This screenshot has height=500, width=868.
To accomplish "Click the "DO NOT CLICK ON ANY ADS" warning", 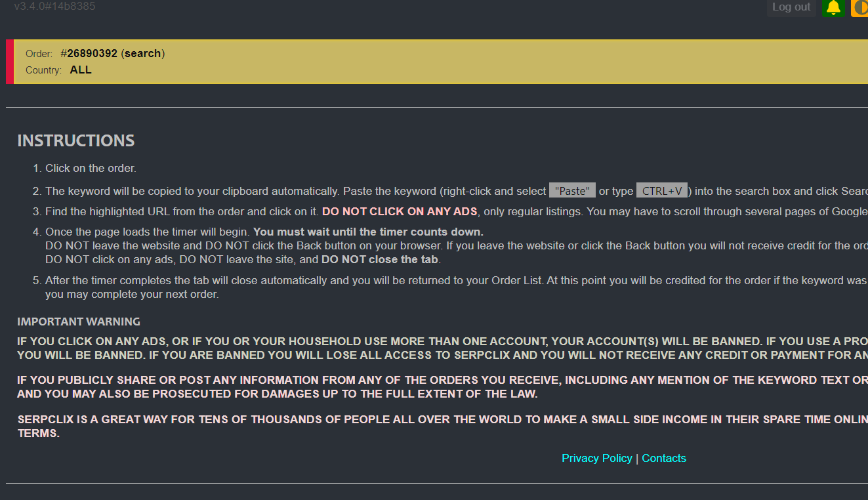I will click(x=400, y=211).
